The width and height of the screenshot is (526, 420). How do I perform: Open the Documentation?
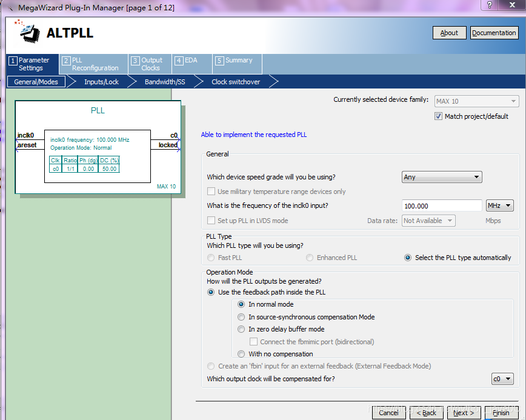[494, 33]
